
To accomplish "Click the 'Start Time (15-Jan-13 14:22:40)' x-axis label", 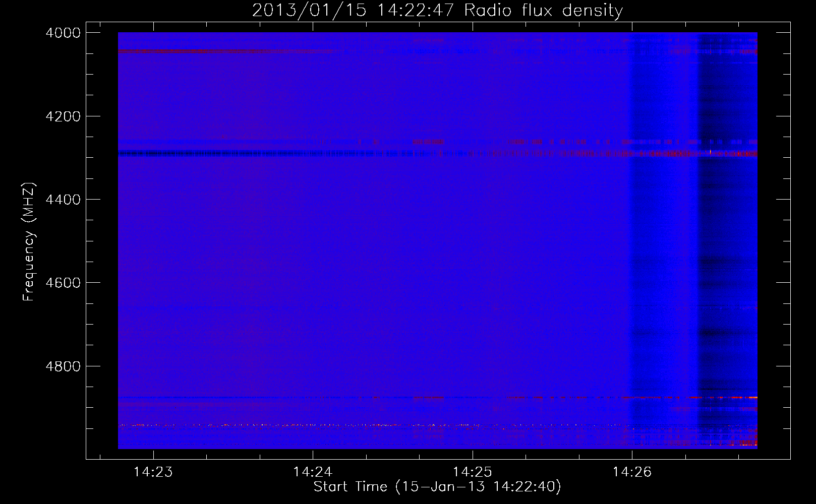I will 437,487.
